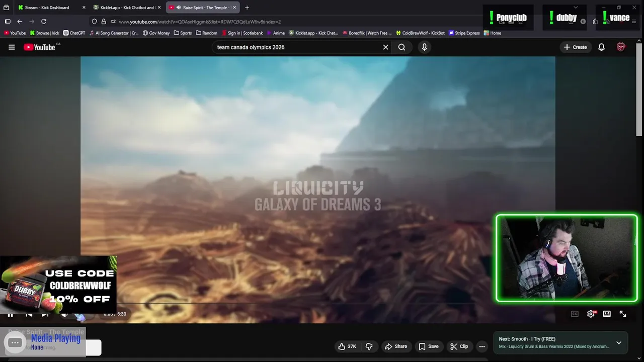Expand the Random bookmarks folder
The width and height of the screenshot is (644, 362).
(206, 33)
